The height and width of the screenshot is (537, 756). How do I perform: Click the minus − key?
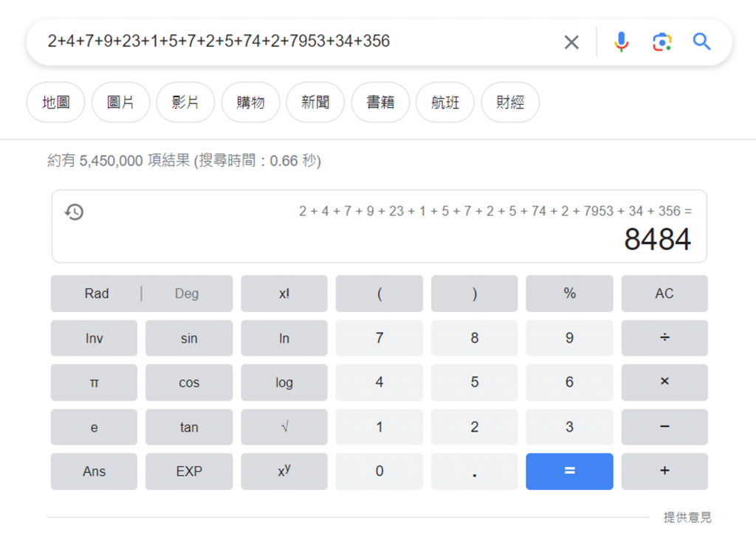pos(664,427)
